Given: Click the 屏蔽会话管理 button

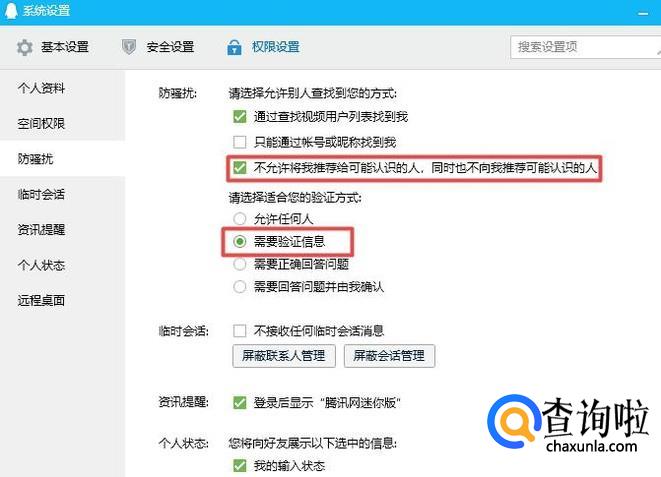Looking at the screenshot, I should pyautogui.click(x=389, y=356).
